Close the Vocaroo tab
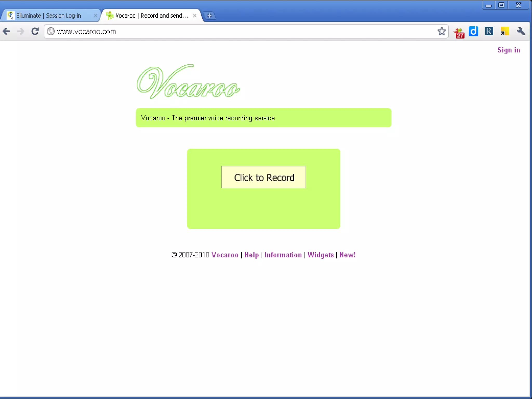Viewport: 532px width, 399px height. pyautogui.click(x=195, y=16)
